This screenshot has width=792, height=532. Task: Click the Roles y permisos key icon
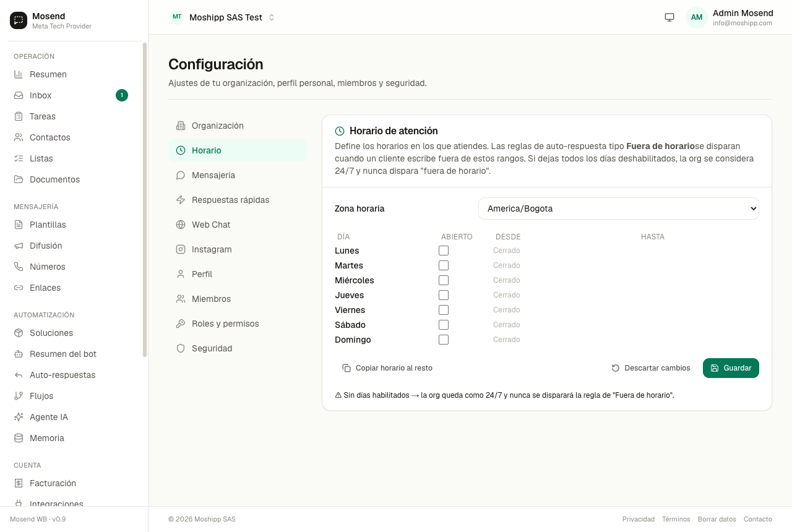181,324
